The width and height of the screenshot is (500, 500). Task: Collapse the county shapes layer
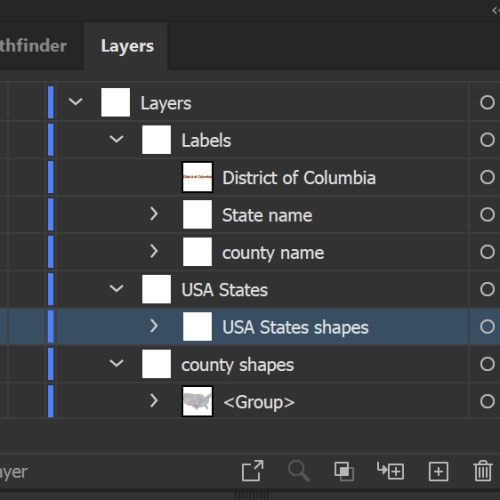[x=116, y=363]
